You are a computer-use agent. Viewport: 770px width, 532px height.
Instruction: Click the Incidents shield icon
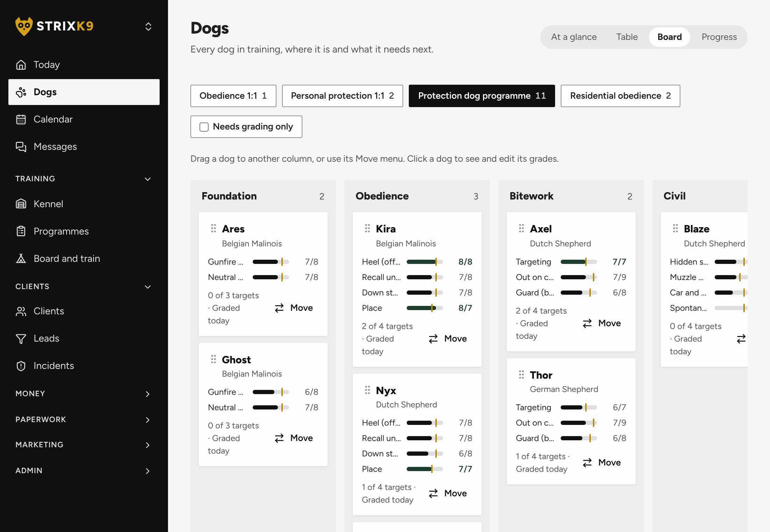(x=21, y=366)
